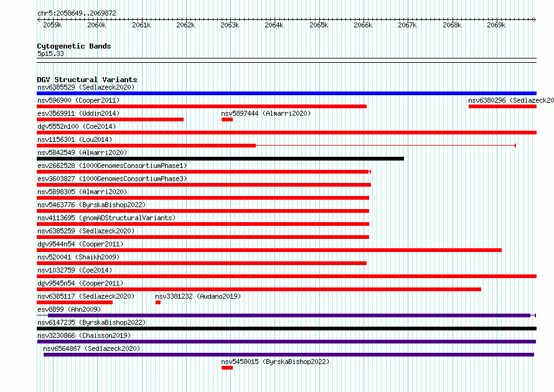Click the purple nsv6564867 variant bar
Screen dimensions: 554x392
[289, 355]
